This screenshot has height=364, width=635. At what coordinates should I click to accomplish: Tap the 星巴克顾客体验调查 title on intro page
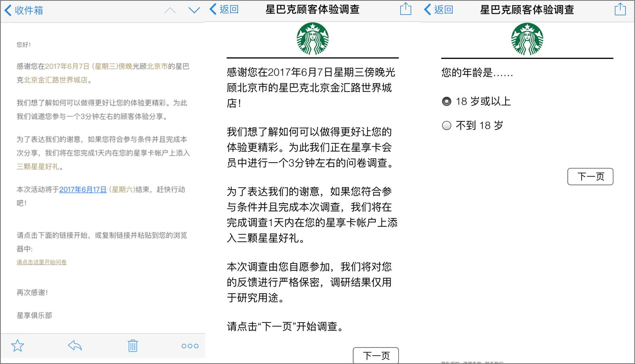pos(313,9)
